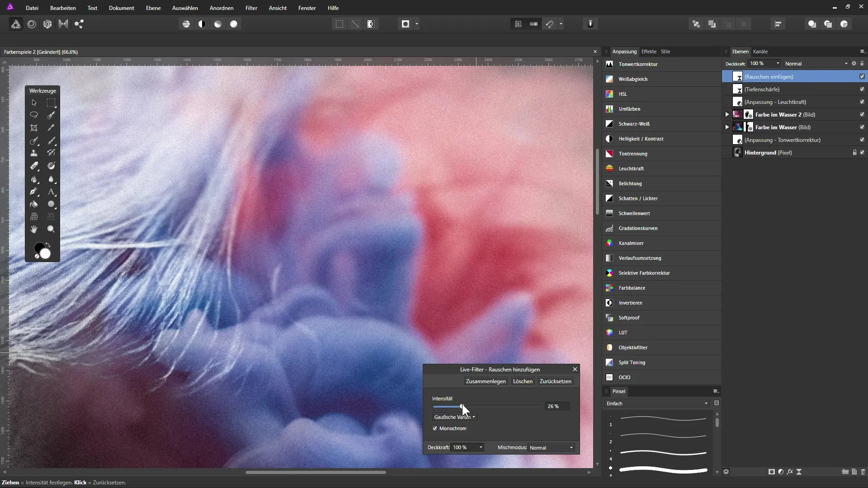Expand the Farbe im Wasser 2 layer
Screen dimensions: 868x488
[727, 115]
